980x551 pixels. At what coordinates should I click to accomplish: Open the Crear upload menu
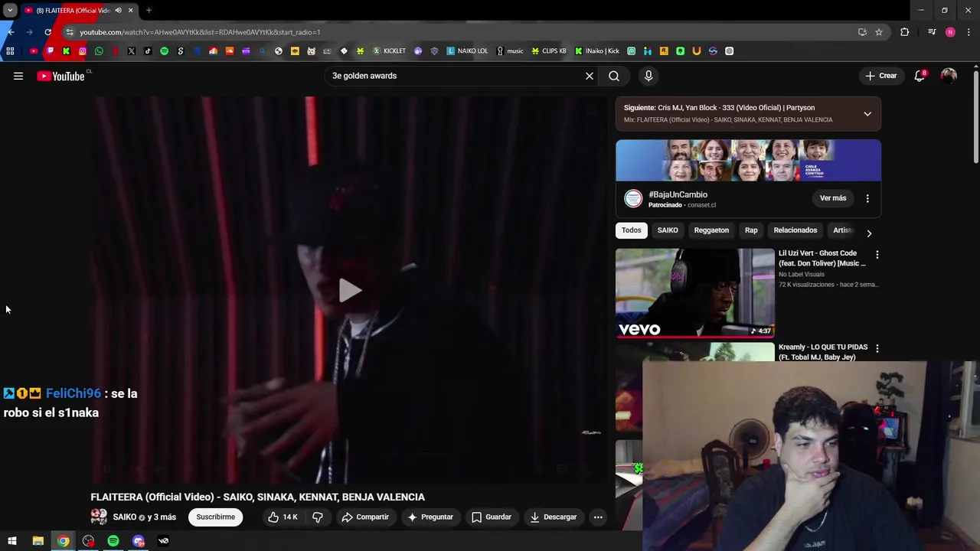coord(881,76)
